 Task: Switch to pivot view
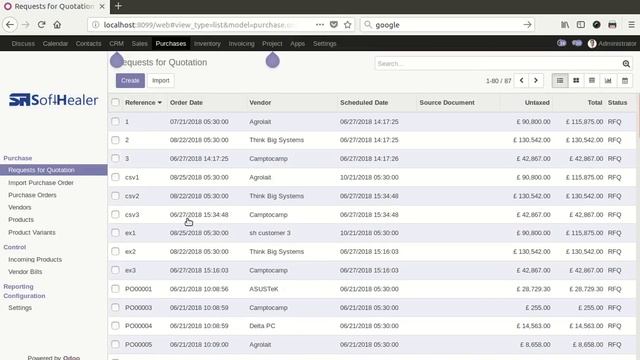[x=592, y=80]
